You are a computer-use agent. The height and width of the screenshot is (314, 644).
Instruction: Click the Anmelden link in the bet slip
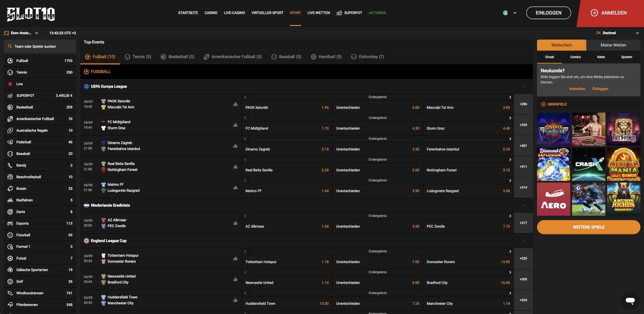577,89
